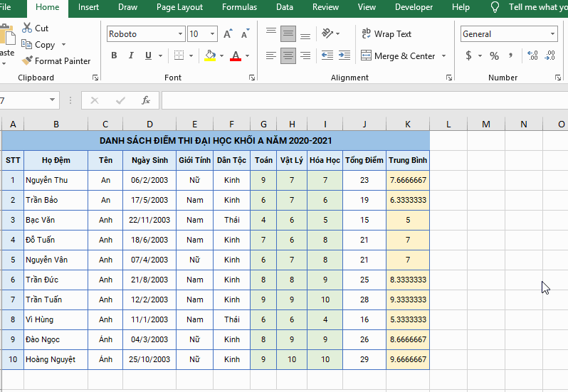Open Name Box dropdown arrow

52,100
